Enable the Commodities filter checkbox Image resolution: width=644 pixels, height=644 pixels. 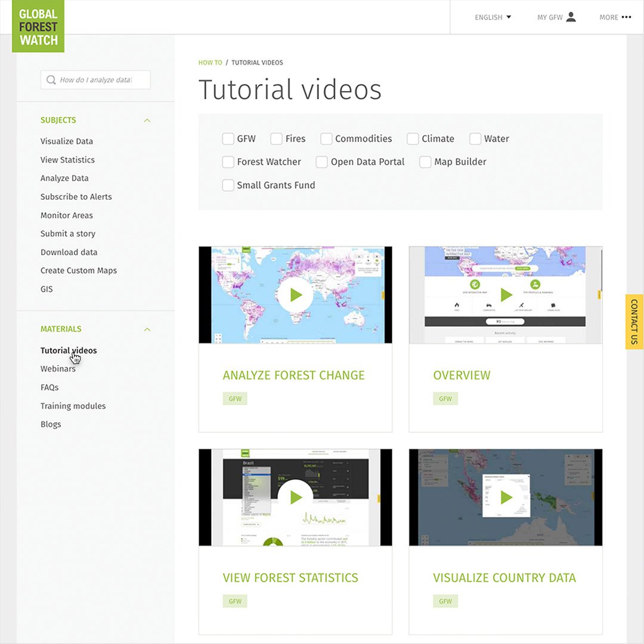tap(326, 139)
